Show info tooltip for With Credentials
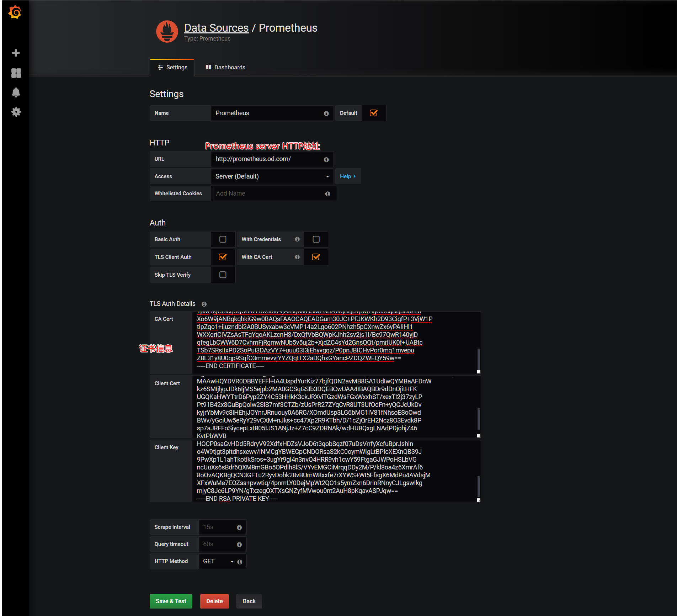The image size is (677, 616). pos(297,239)
